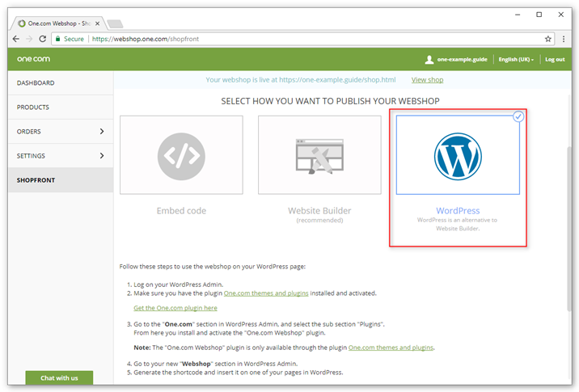Click the one.com logo in header
The height and width of the screenshot is (392, 579).
(x=33, y=59)
